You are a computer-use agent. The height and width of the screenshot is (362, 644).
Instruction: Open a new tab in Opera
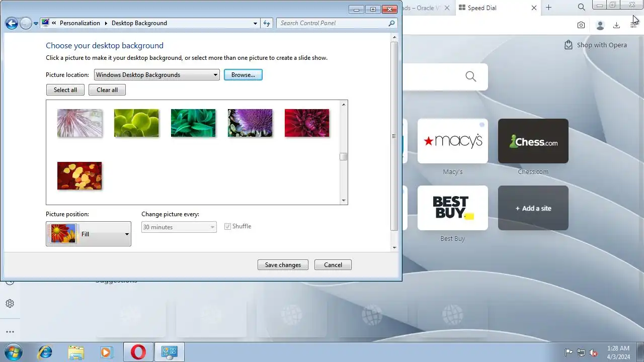coord(548,8)
